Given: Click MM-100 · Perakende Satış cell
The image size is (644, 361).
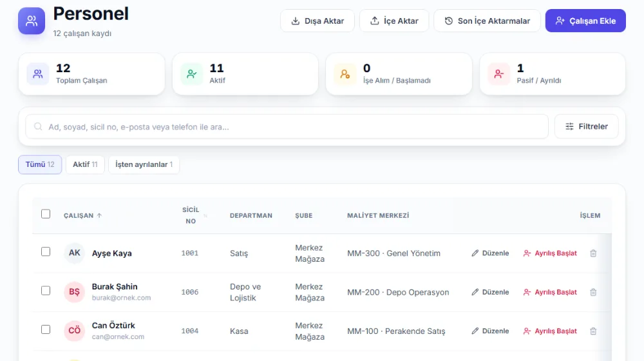Looking at the screenshot, I should [396, 331].
